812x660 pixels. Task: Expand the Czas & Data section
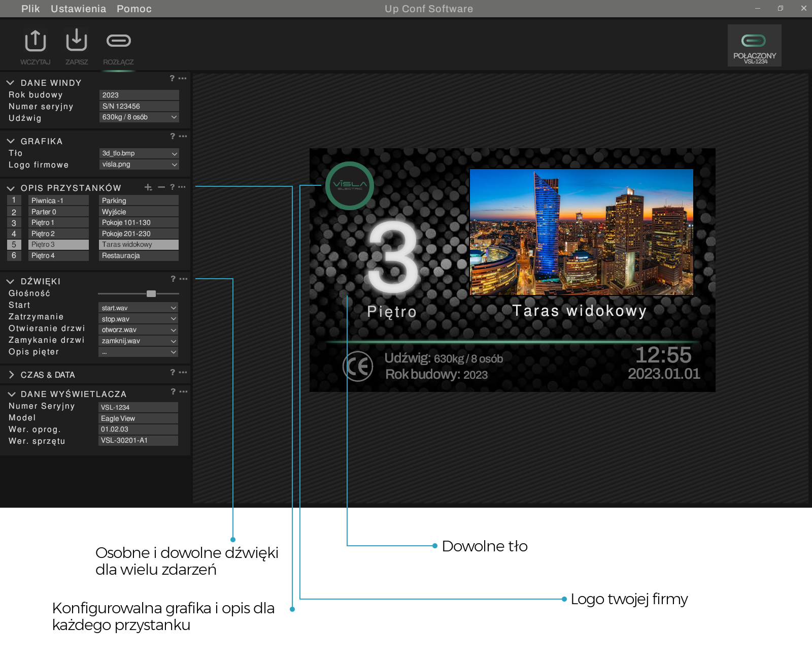click(x=11, y=375)
